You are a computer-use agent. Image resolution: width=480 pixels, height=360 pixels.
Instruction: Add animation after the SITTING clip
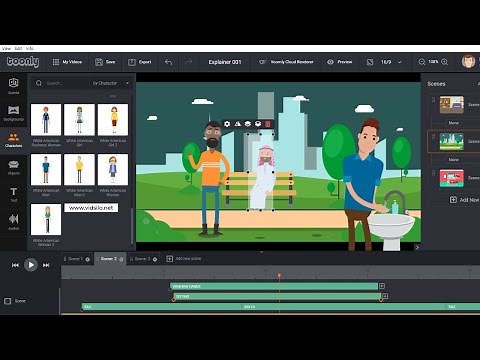point(385,296)
